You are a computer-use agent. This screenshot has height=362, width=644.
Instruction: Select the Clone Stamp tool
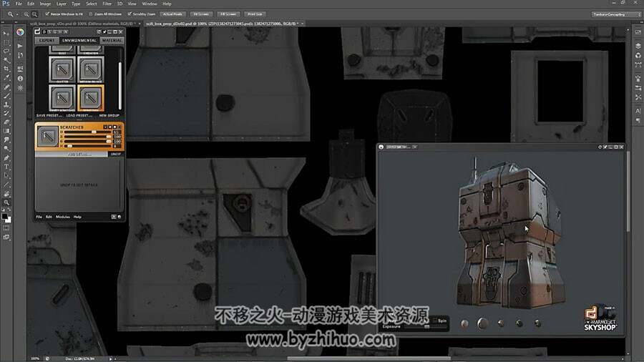coord(6,104)
